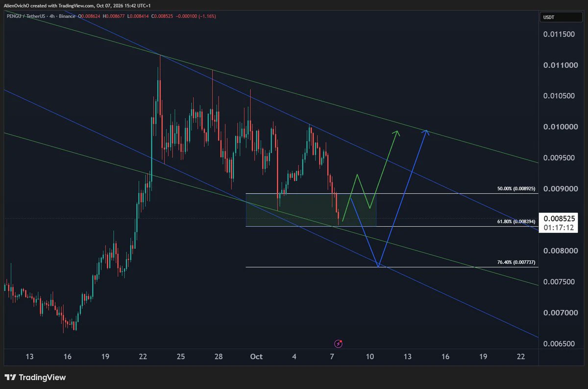Click the 10 date label on the time axis
The width and height of the screenshot is (588, 389).
point(370,357)
